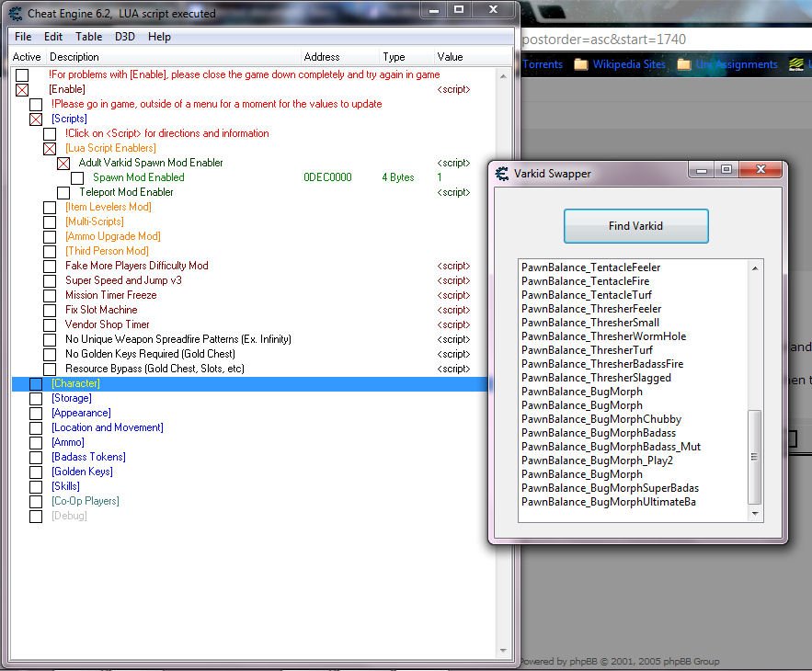Viewport: 812px width, 671px height.
Task: Toggle the [Enable] script checkbox
Action: [x=22, y=90]
